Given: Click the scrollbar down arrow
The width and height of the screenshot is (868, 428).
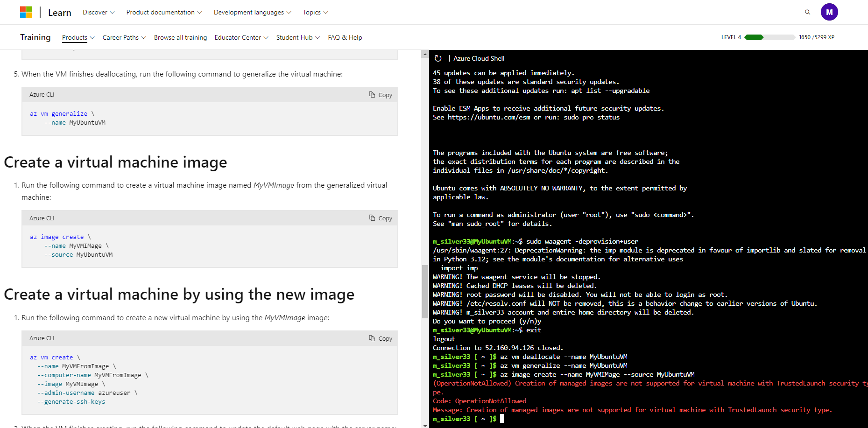Looking at the screenshot, I should tap(425, 425).
